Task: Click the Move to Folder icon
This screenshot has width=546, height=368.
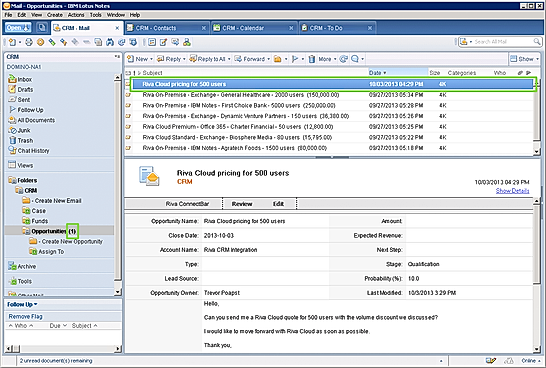Action: (x=278, y=59)
